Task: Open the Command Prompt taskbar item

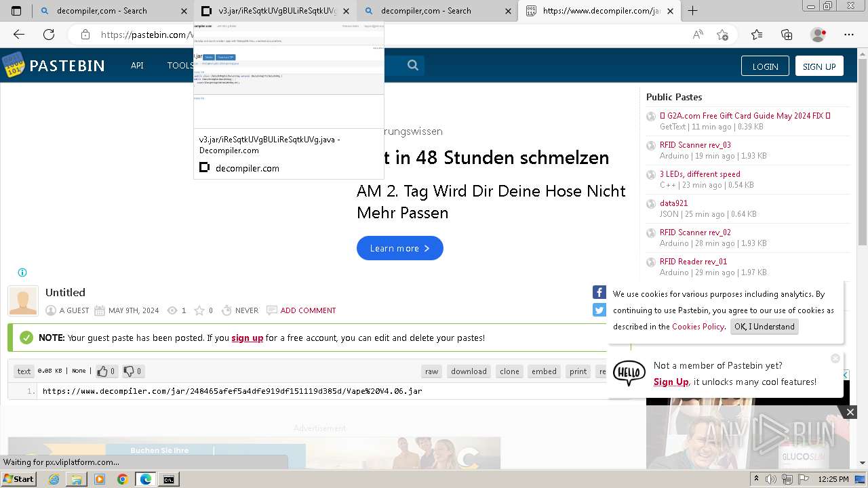Action: click(x=168, y=479)
